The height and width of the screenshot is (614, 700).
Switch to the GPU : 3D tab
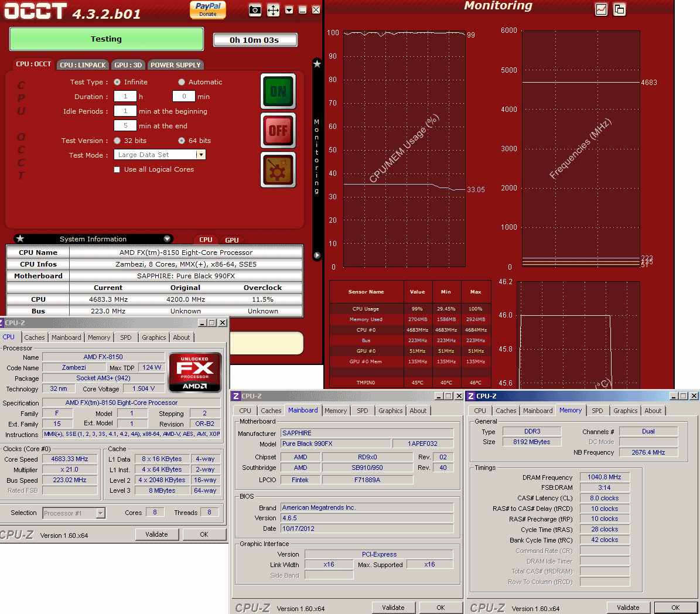point(128,65)
